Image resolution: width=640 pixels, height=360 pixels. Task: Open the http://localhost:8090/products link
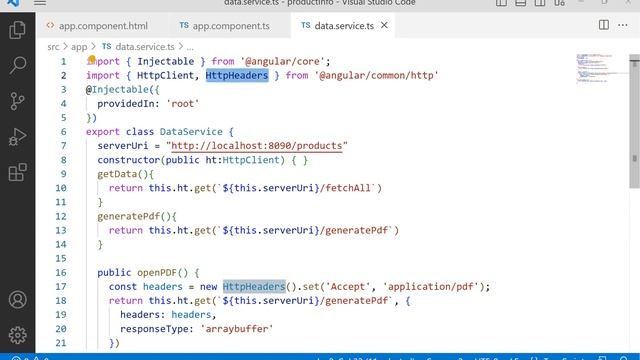[257, 146]
